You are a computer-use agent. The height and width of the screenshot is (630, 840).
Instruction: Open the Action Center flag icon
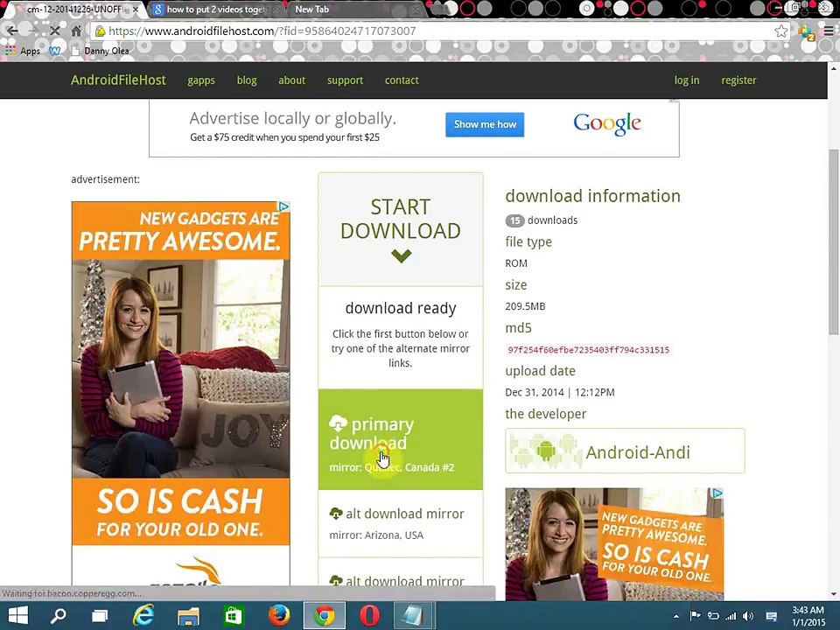point(696,616)
